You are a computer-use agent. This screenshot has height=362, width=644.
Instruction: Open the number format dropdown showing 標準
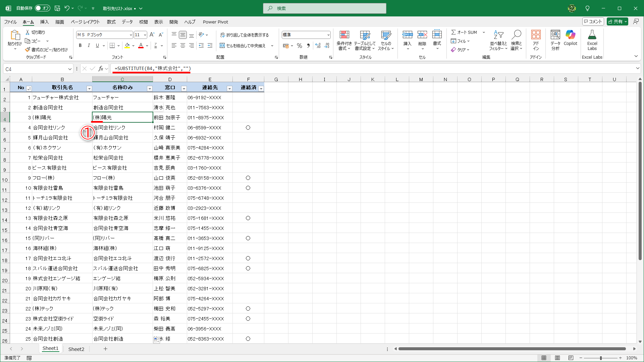tap(328, 35)
